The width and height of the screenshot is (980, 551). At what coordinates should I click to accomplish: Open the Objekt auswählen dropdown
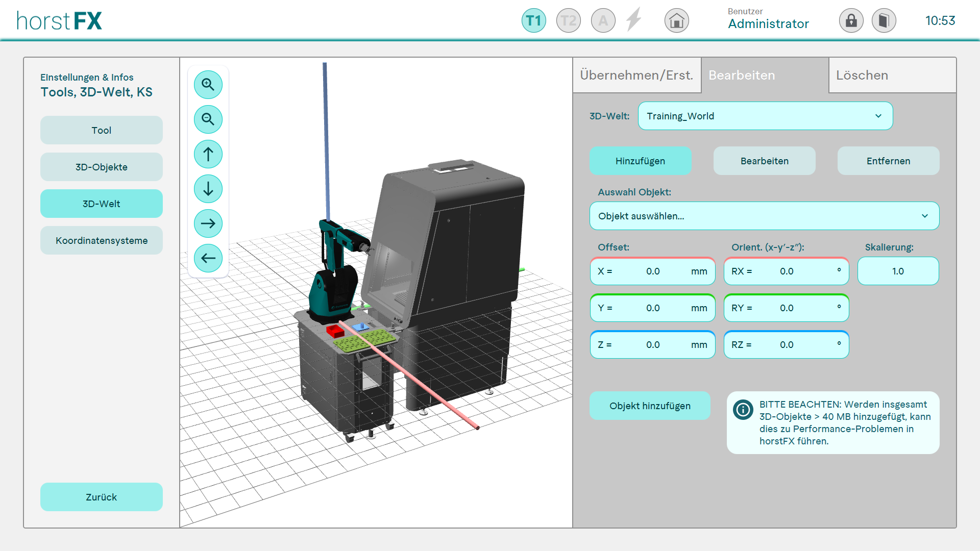764,216
